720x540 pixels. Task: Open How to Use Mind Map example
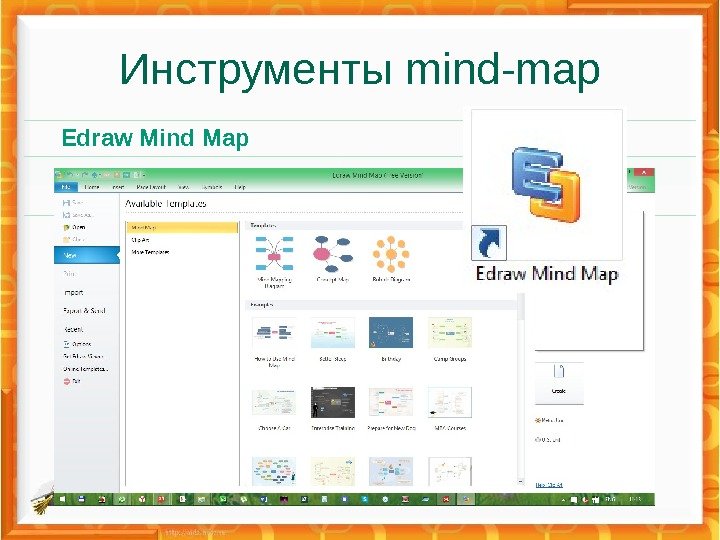(274, 332)
